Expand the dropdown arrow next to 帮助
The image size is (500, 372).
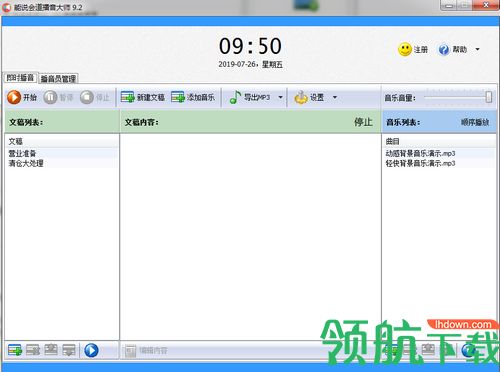point(477,49)
